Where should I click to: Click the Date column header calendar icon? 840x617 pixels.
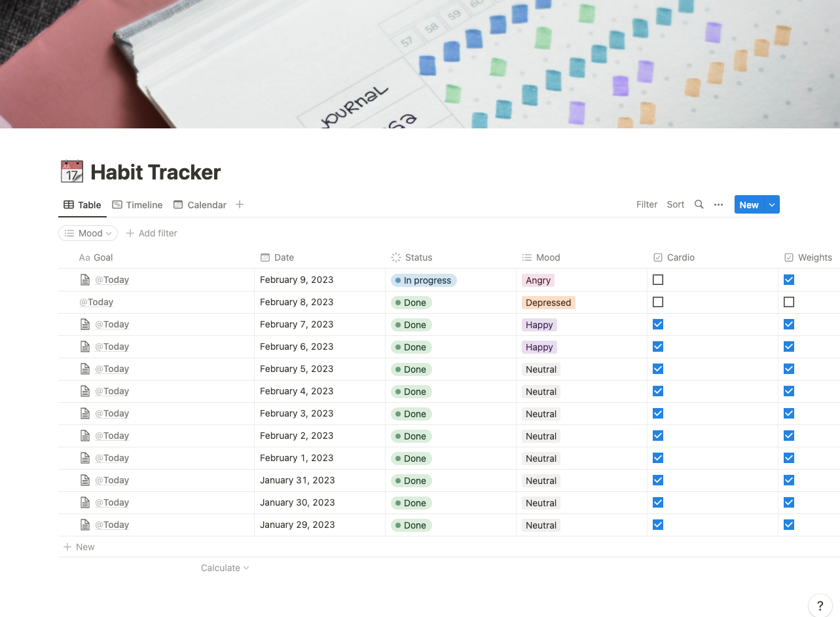pyautogui.click(x=265, y=257)
